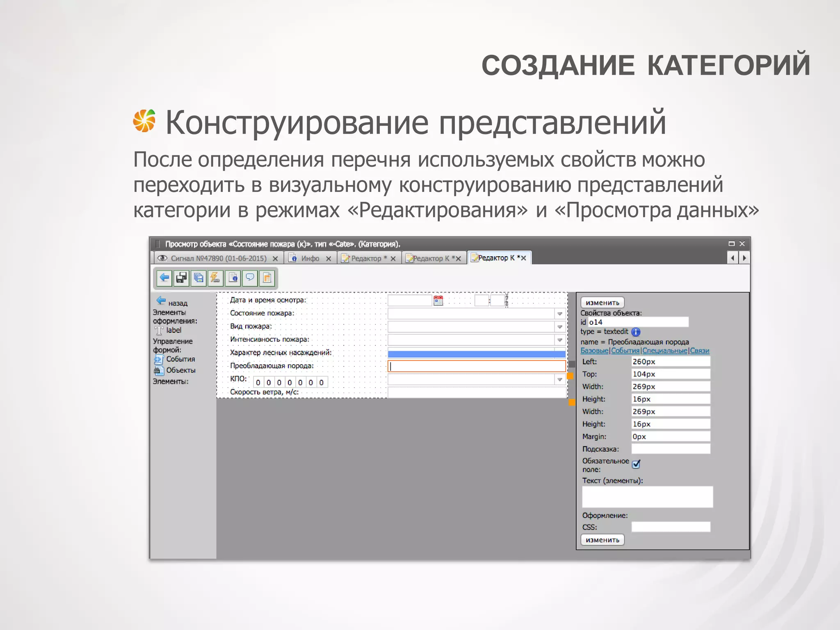Expand the Состояние пожара dropdown
Image resolution: width=840 pixels, height=630 pixels.
559,314
